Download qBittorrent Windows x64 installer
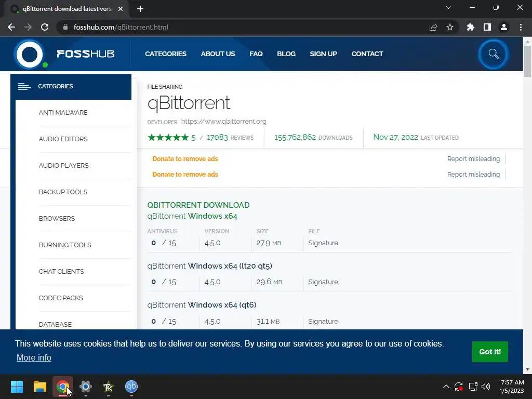532x399 pixels. [192, 216]
